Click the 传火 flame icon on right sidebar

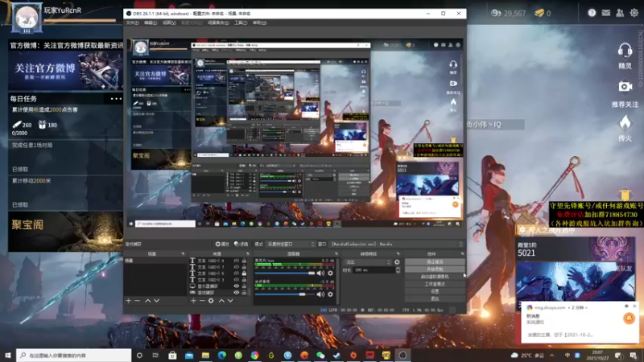pyautogui.click(x=625, y=122)
